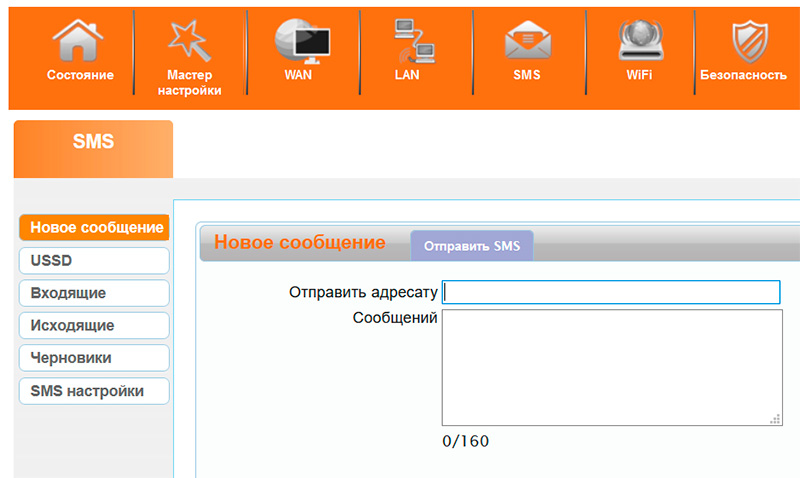Open the USSD sidebar item
Screen dimensions: 800x478
[x=94, y=260]
